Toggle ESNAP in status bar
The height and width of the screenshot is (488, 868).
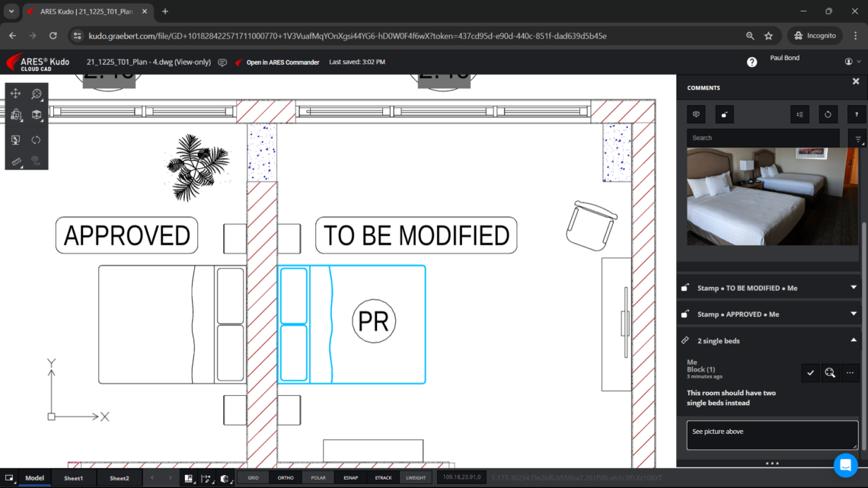[350, 477]
